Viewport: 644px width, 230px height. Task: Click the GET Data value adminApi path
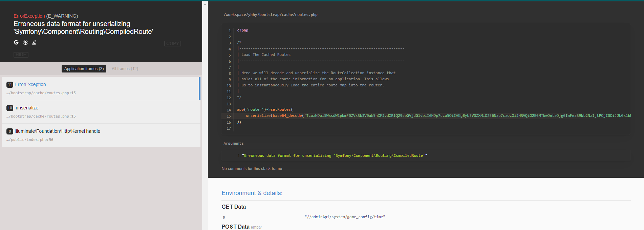pyautogui.click(x=344, y=217)
